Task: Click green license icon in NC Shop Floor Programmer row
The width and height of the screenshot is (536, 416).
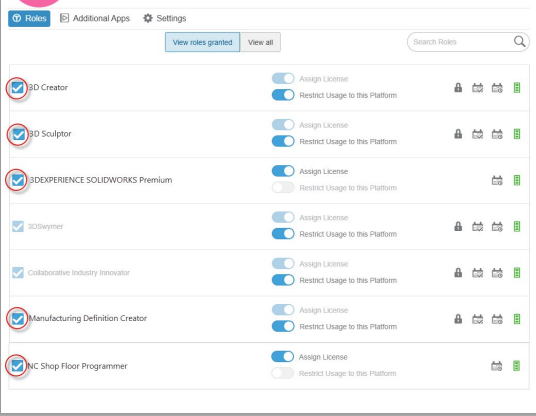Action: 517,366
